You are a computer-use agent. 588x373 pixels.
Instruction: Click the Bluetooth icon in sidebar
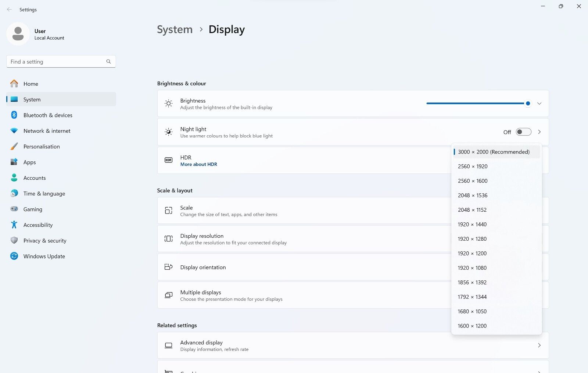14,115
